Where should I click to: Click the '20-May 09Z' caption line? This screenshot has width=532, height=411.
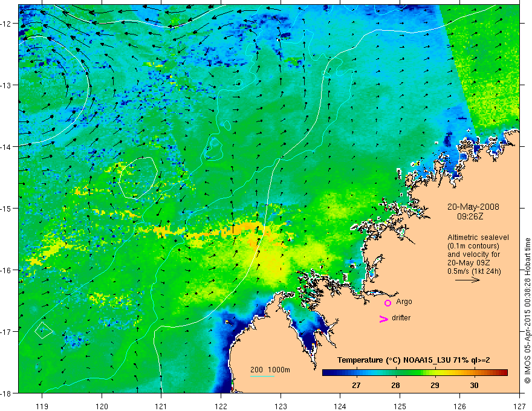(468, 263)
